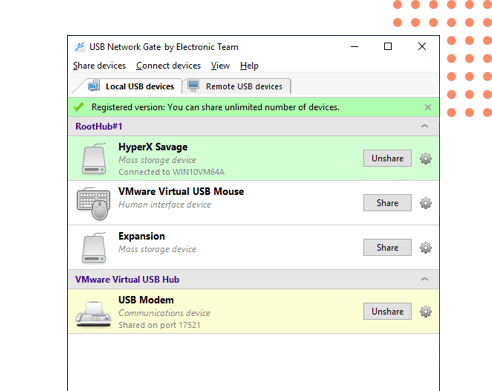Image resolution: width=492 pixels, height=391 pixels.
Task: Open the Share devices menu
Action: tap(99, 66)
